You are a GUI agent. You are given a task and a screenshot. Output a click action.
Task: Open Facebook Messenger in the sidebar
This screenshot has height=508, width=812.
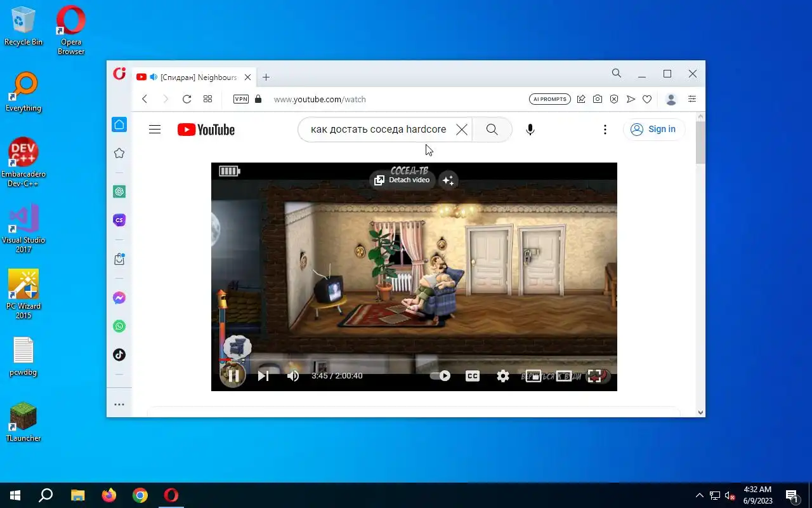[x=119, y=298]
